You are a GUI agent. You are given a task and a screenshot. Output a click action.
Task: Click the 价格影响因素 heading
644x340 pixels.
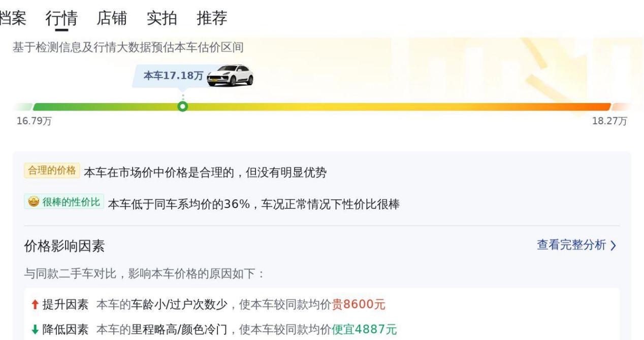point(65,247)
